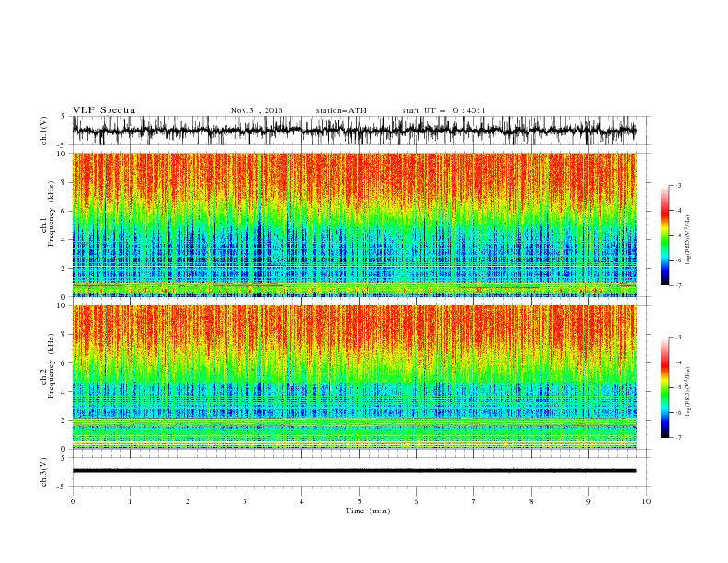
Task: Click the ch.1 PSD color scale bar
Action: pos(665,236)
